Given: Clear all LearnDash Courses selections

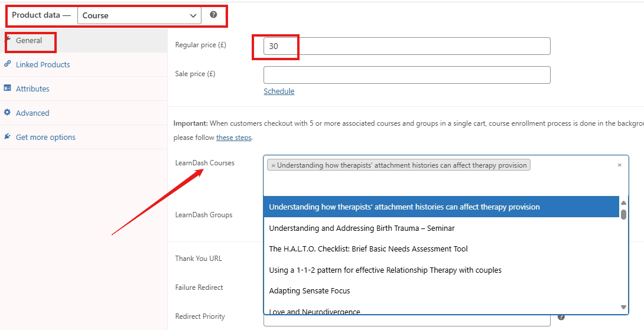Looking at the screenshot, I should click(620, 165).
